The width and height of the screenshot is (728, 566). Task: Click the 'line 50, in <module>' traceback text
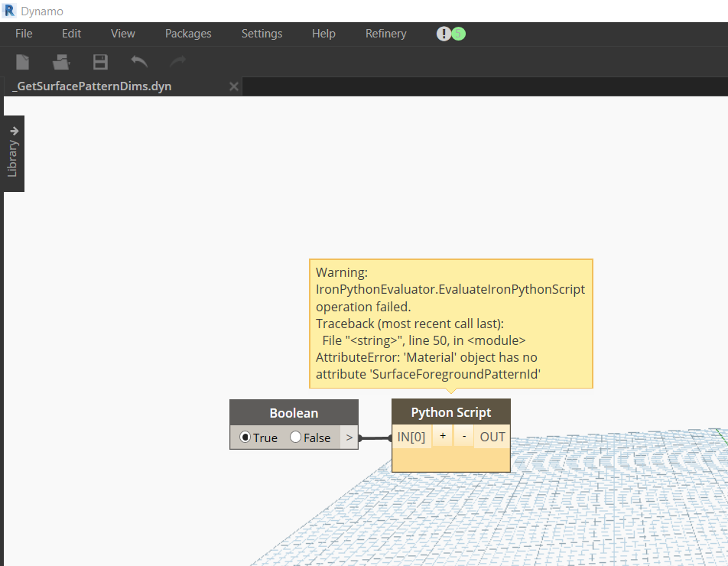(467, 340)
